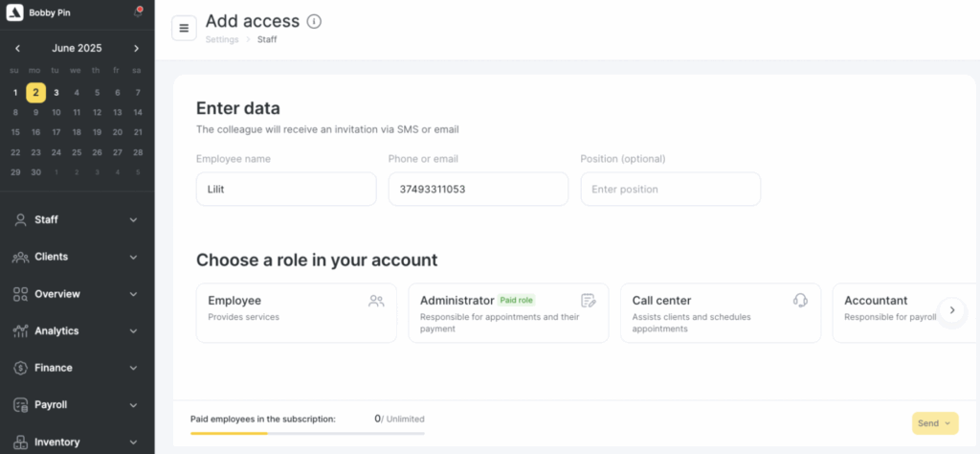This screenshot has width=980, height=454.
Task: Open the notification bell icon
Action: pos(138,12)
